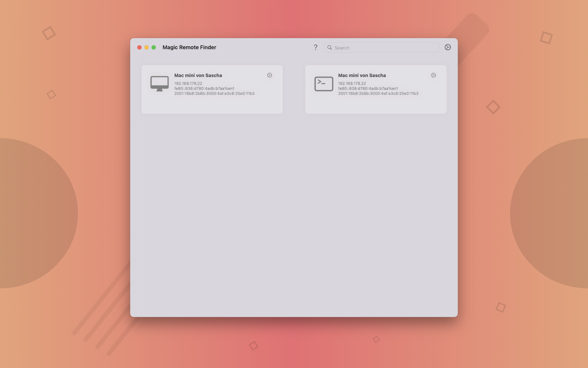Select Mac mini von Sascha title on the monitor card
The image size is (588, 368).
[x=198, y=75]
